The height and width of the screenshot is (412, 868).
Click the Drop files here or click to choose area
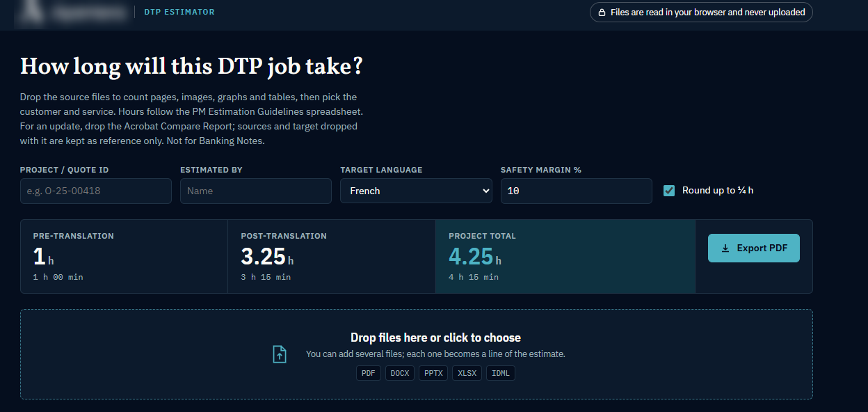(x=416, y=354)
